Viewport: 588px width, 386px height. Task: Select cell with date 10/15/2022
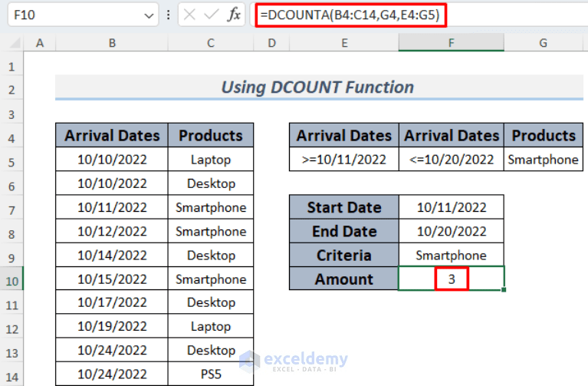click(112, 279)
